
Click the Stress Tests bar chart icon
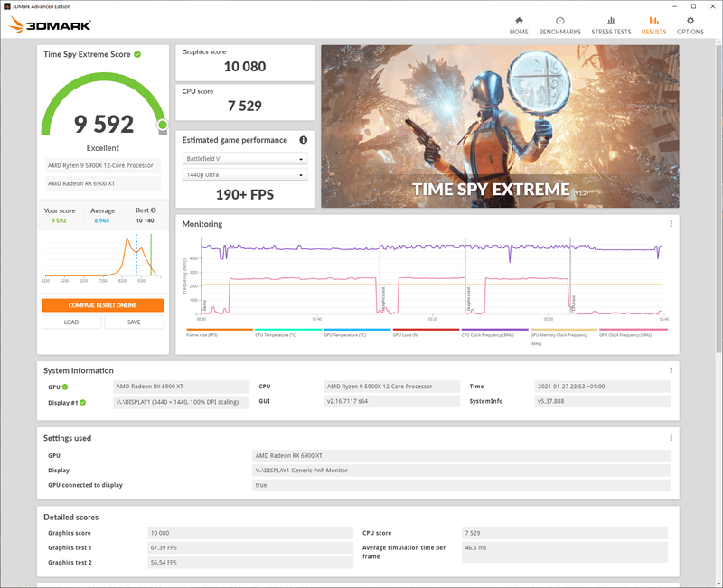point(611,21)
